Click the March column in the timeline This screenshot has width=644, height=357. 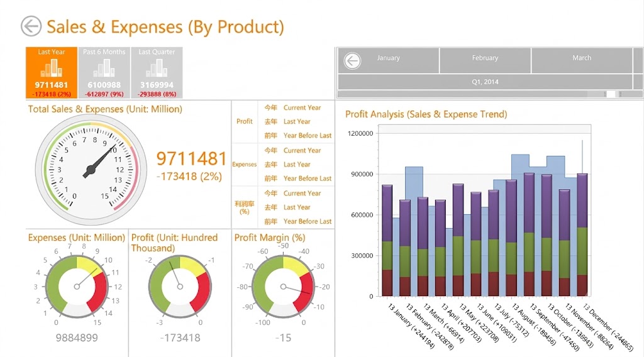[x=582, y=60]
